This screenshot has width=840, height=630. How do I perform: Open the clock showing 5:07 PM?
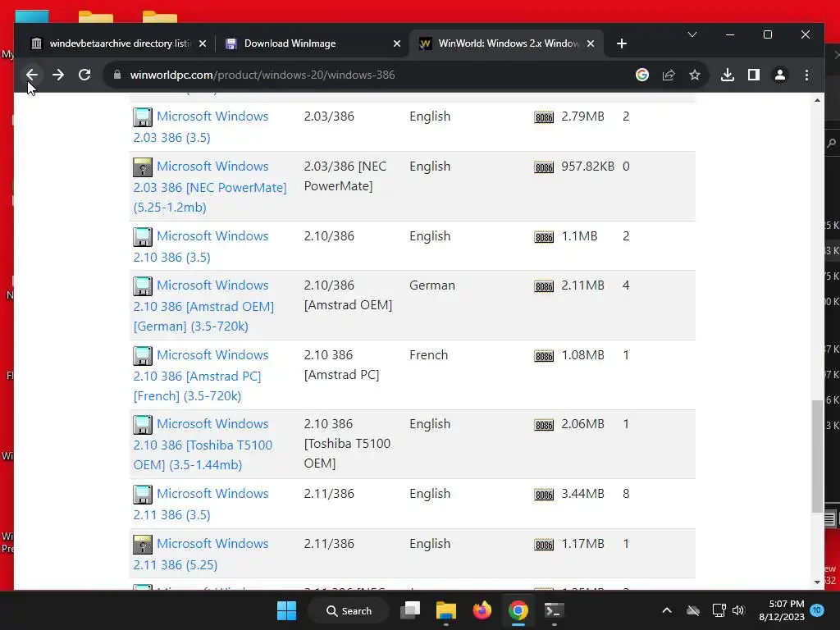(782, 610)
